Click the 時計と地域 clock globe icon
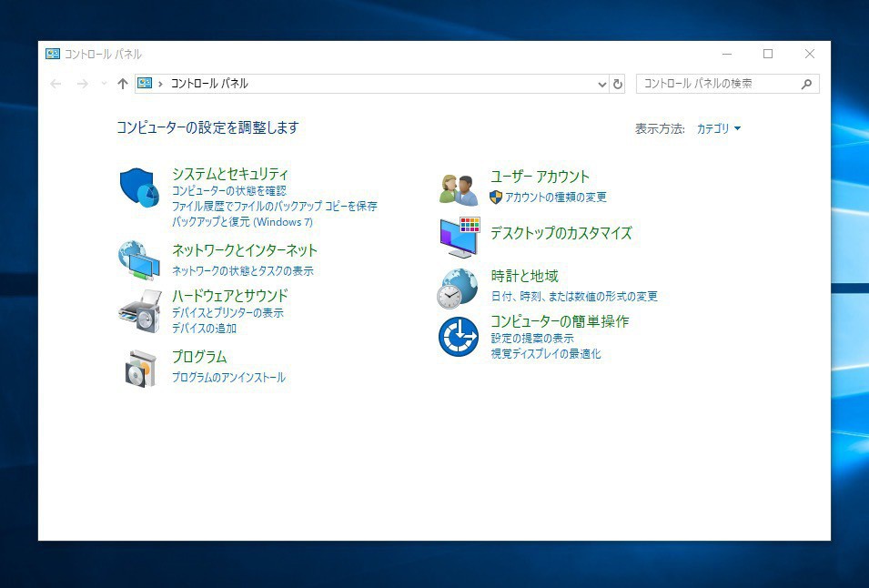The height and width of the screenshot is (588, 869). pyautogui.click(x=458, y=288)
